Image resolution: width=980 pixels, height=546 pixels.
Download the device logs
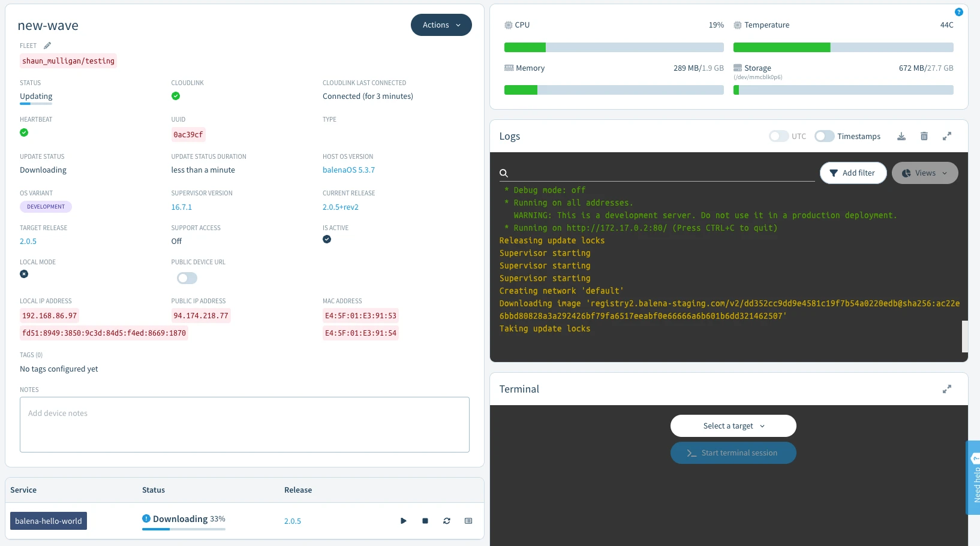coord(901,136)
